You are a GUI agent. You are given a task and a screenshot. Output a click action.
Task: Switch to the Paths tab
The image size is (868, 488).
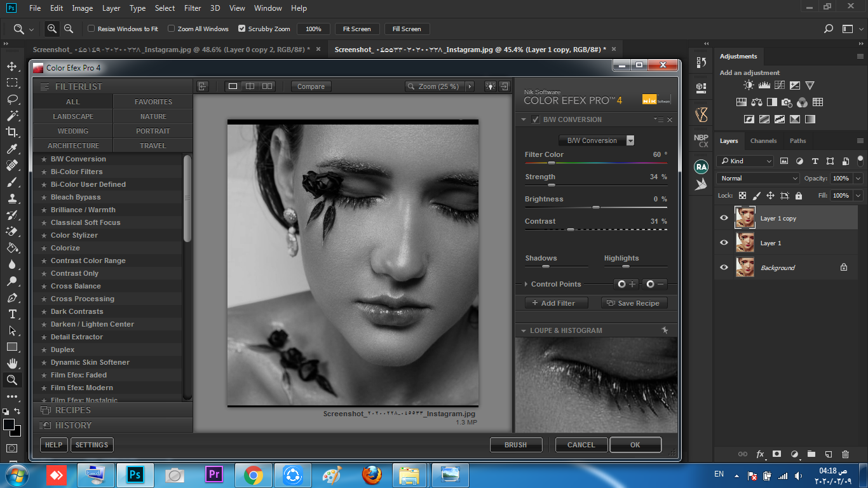tap(797, 141)
